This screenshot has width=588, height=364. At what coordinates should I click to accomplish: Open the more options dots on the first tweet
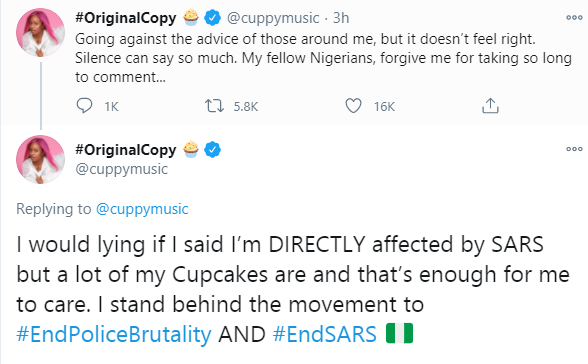tap(574, 18)
